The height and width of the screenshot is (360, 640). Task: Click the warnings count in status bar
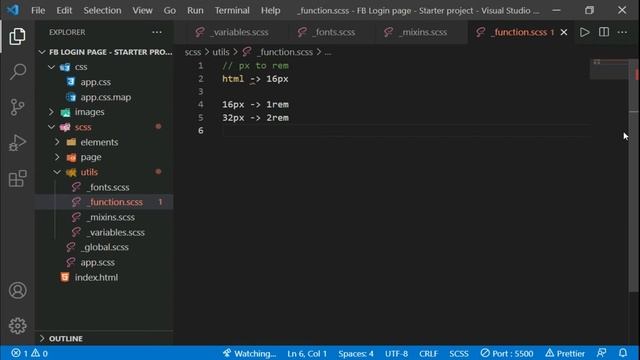point(40,353)
